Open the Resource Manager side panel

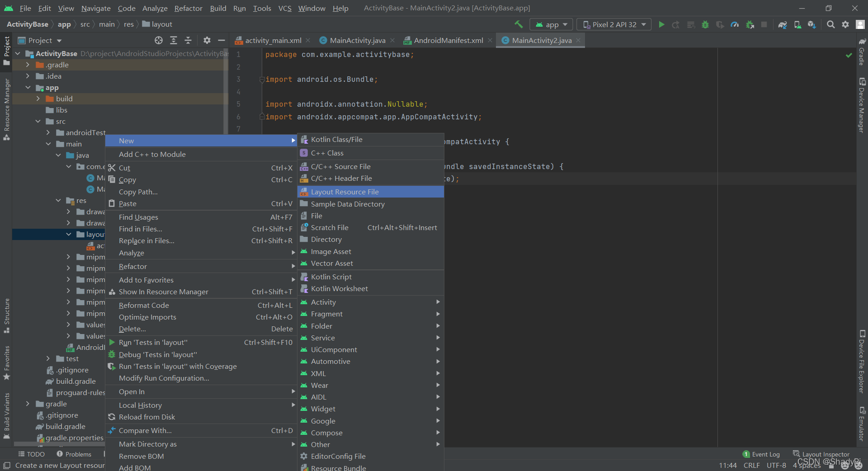6,110
